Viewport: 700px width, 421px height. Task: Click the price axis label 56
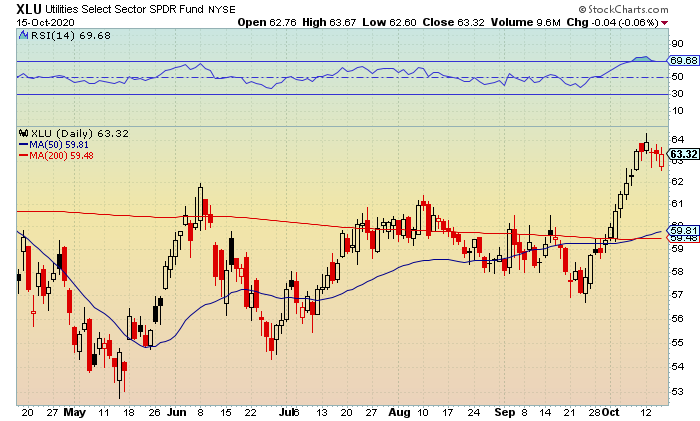click(677, 318)
